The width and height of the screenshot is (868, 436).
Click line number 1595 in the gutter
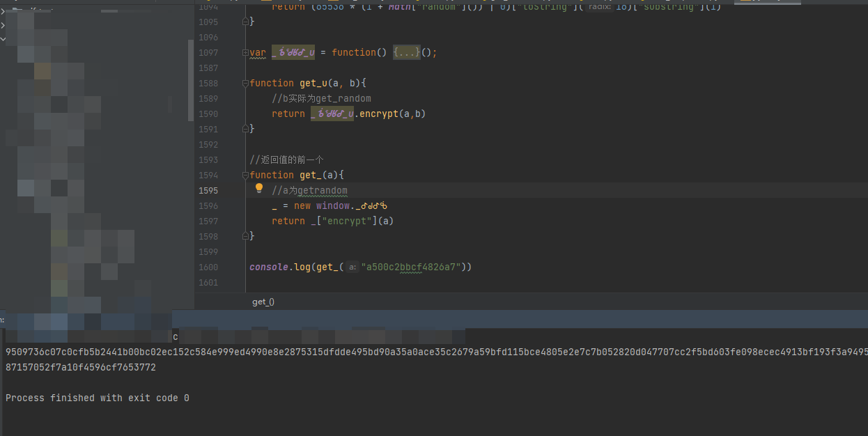pyautogui.click(x=208, y=190)
